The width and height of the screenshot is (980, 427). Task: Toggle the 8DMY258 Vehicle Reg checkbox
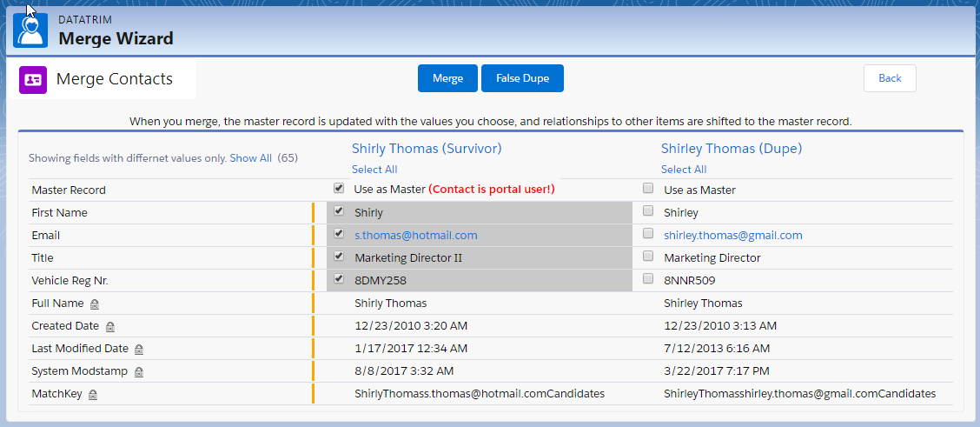339,279
